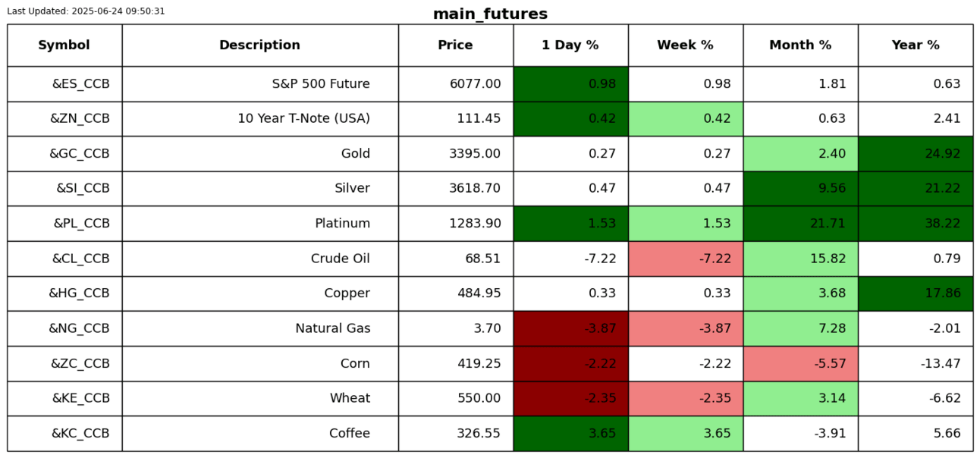Select the &GC_CCB Gold symbol
The height and width of the screenshot is (458, 980).
click(80, 154)
